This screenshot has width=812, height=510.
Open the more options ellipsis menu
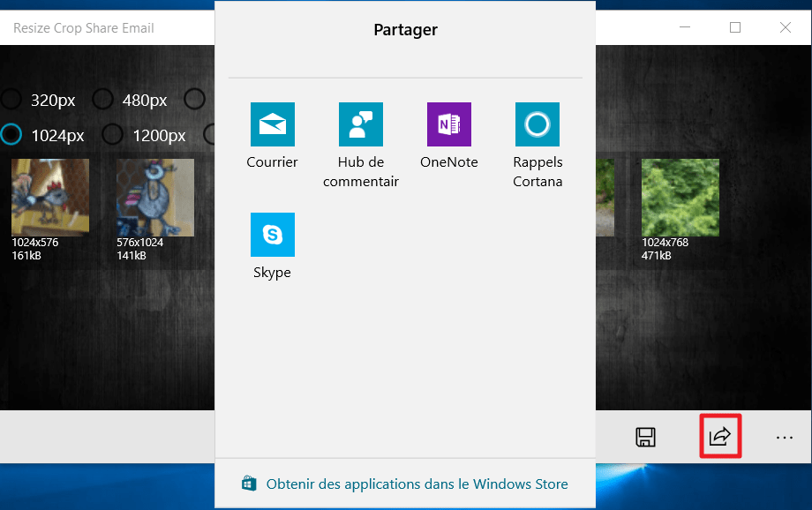[785, 438]
